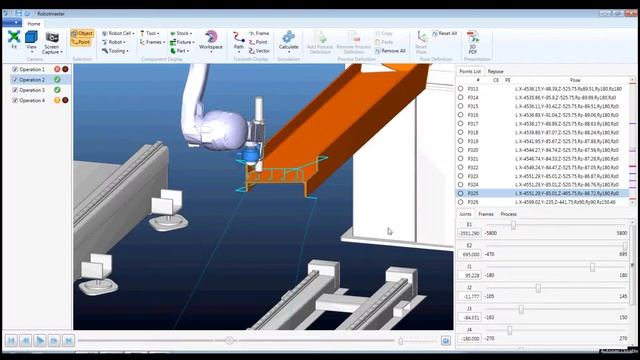Viewport: 640px width, 360px height.
Task: Click Reset All pose definition
Action: (x=444, y=33)
